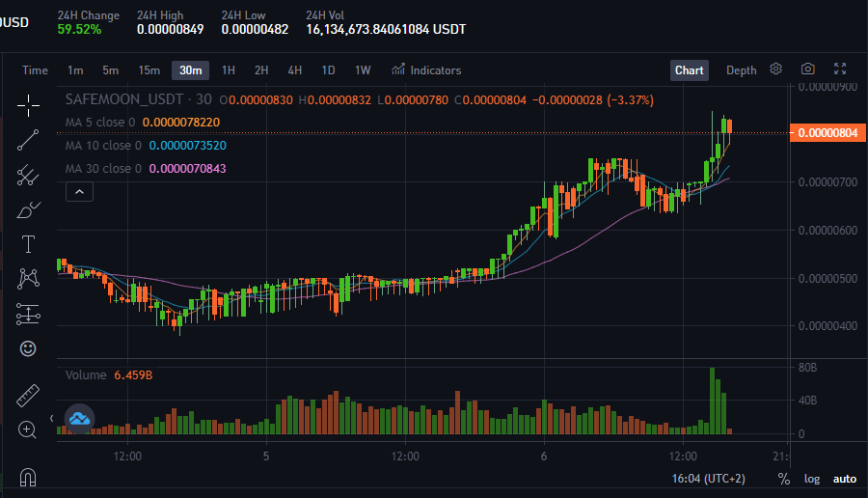Toggle auto scale mode
The height and width of the screenshot is (498, 868).
tap(845, 479)
